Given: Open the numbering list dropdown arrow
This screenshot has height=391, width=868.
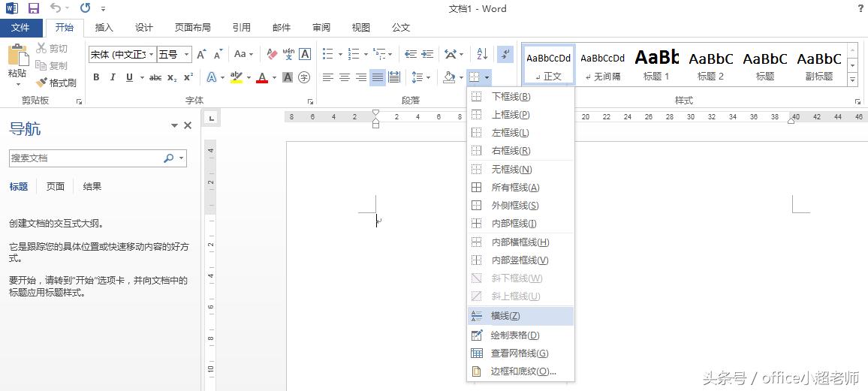Looking at the screenshot, I should pyautogui.click(x=366, y=54).
